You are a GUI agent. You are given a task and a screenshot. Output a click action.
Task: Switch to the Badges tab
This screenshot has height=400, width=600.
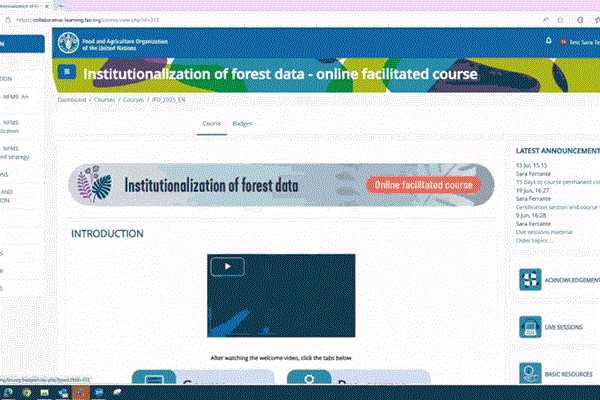(242, 123)
